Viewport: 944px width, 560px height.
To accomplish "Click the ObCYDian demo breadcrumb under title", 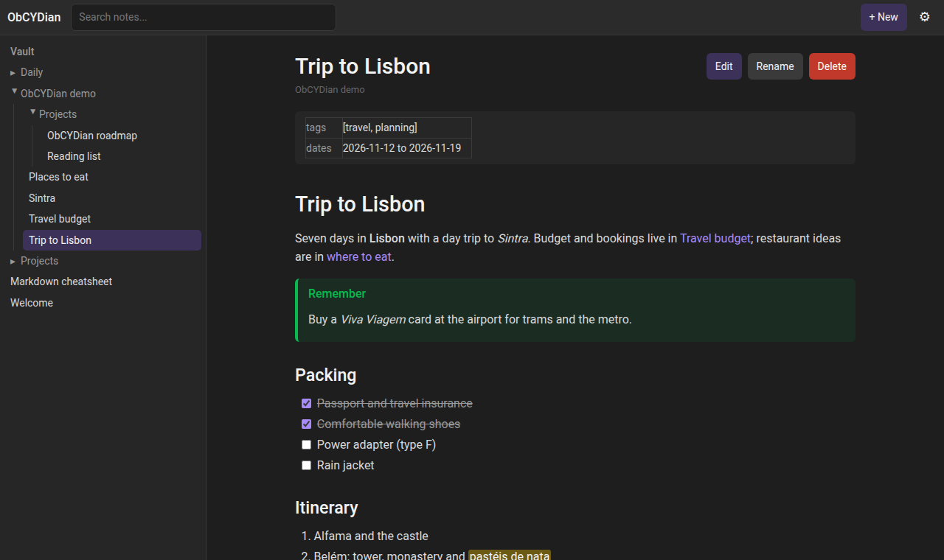I will (x=330, y=90).
